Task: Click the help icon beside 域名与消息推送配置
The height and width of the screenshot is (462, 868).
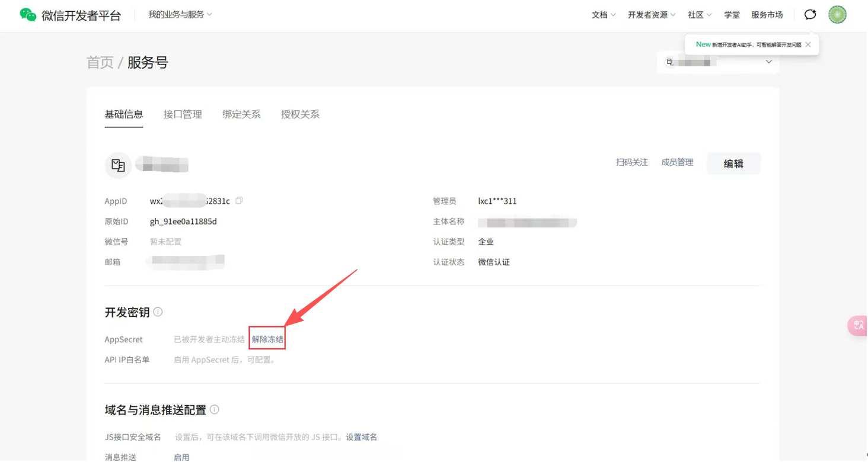Action: [215, 409]
